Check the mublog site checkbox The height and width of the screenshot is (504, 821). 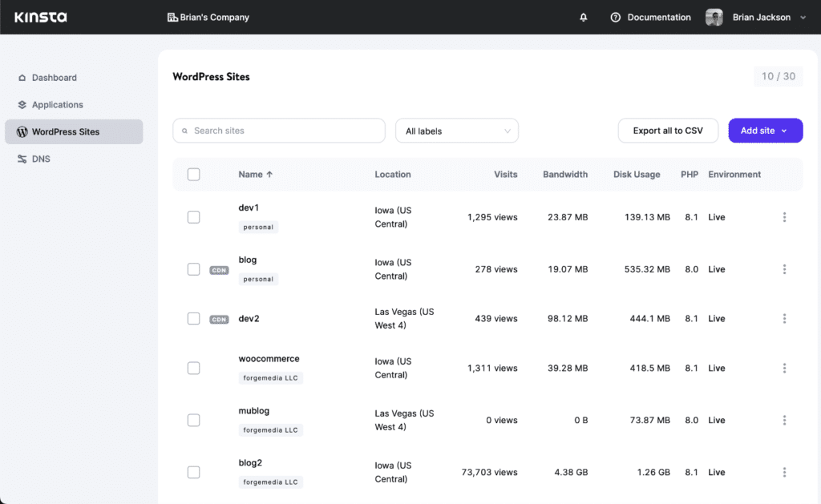pyautogui.click(x=194, y=420)
